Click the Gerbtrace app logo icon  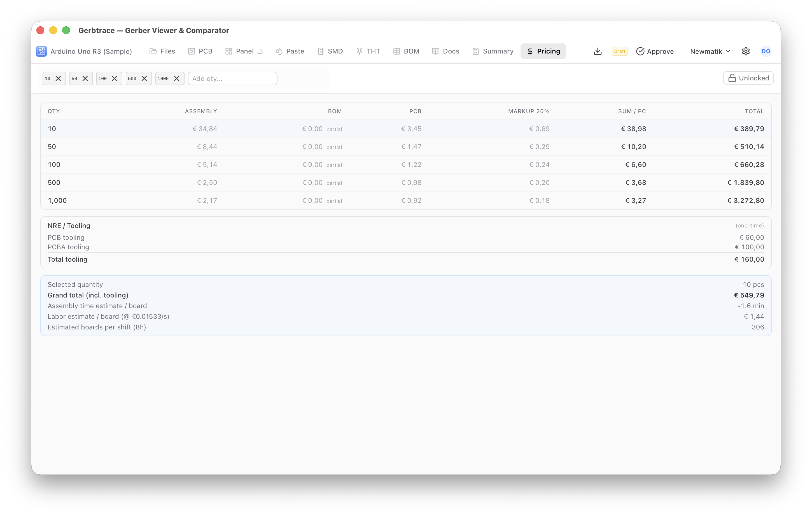coord(41,51)
